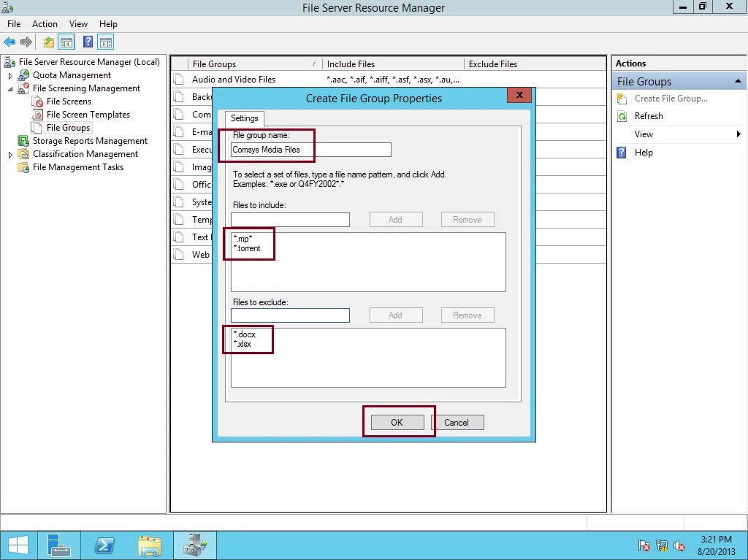Viewport: 748px width, 560px height.
Task: Select *.mp* in the include list
Action: tap(243, 239)
